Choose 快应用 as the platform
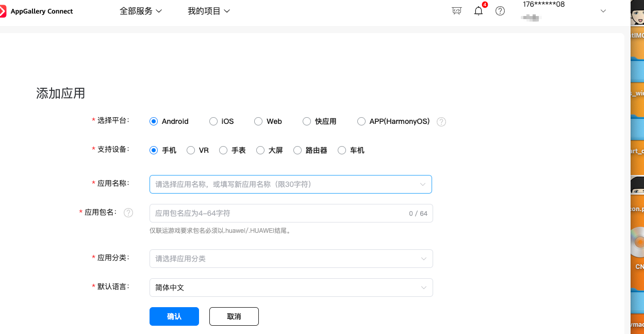 [307, 122]
